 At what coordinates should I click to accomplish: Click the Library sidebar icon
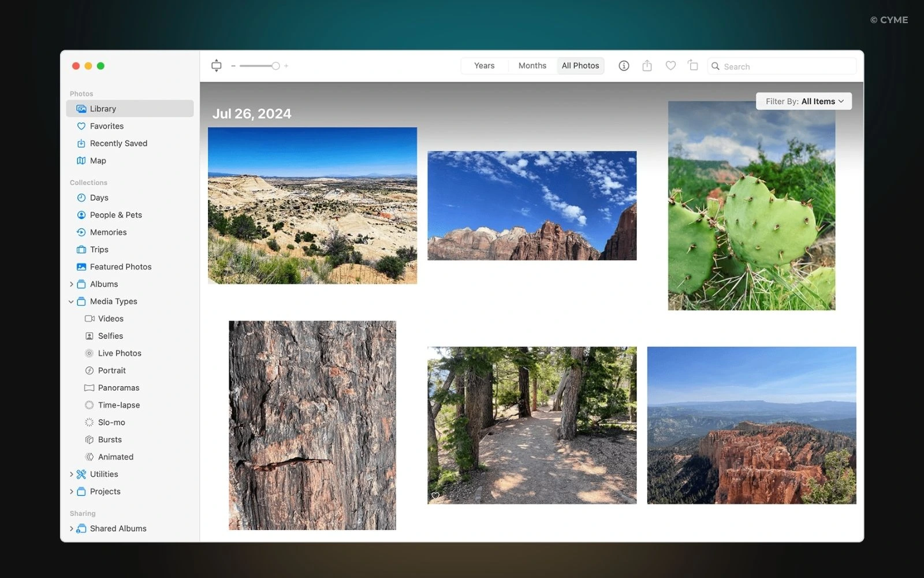[x=81, y=109]
